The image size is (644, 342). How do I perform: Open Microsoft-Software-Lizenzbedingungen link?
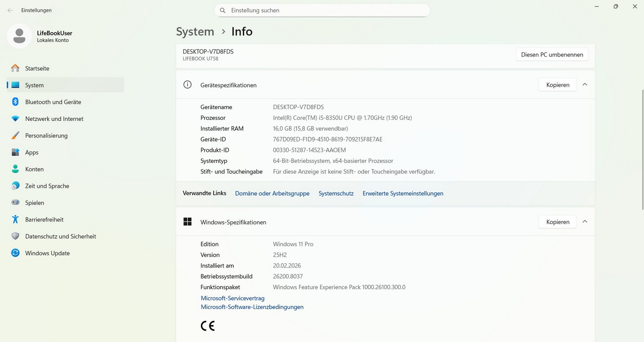[252, 307]
